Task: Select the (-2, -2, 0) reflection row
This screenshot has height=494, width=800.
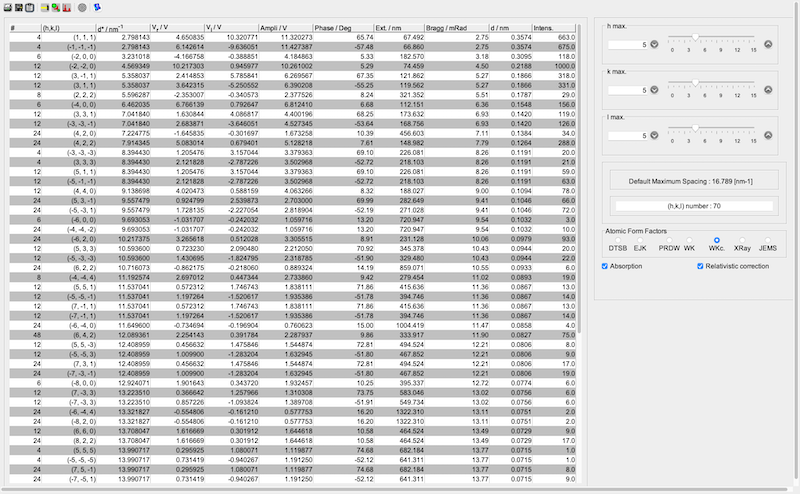Action: click(292, 66)
